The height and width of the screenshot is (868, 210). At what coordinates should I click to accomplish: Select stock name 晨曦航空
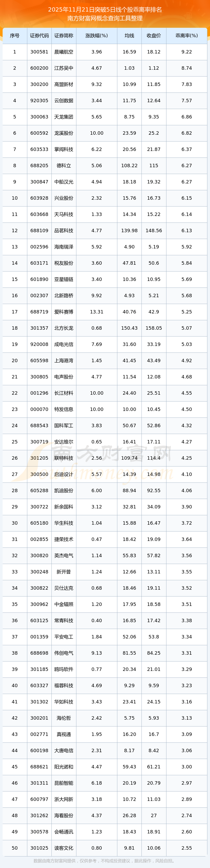click(64, 52)
